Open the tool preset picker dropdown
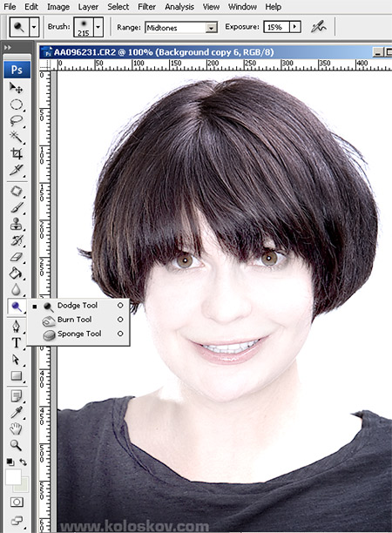This screenshot has height=533, width=392. (x=34, y=27)
